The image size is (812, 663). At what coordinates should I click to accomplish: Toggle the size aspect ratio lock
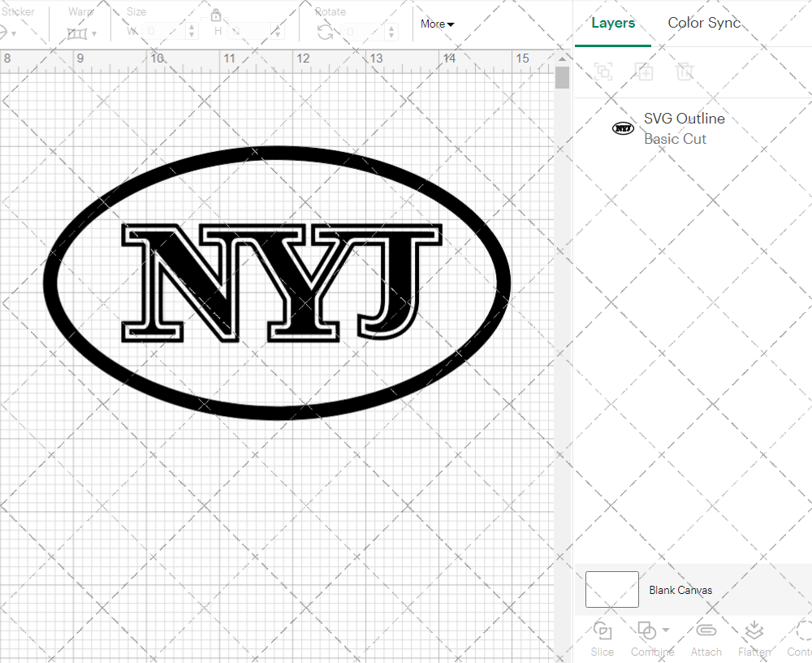click(x=216, y=15)
